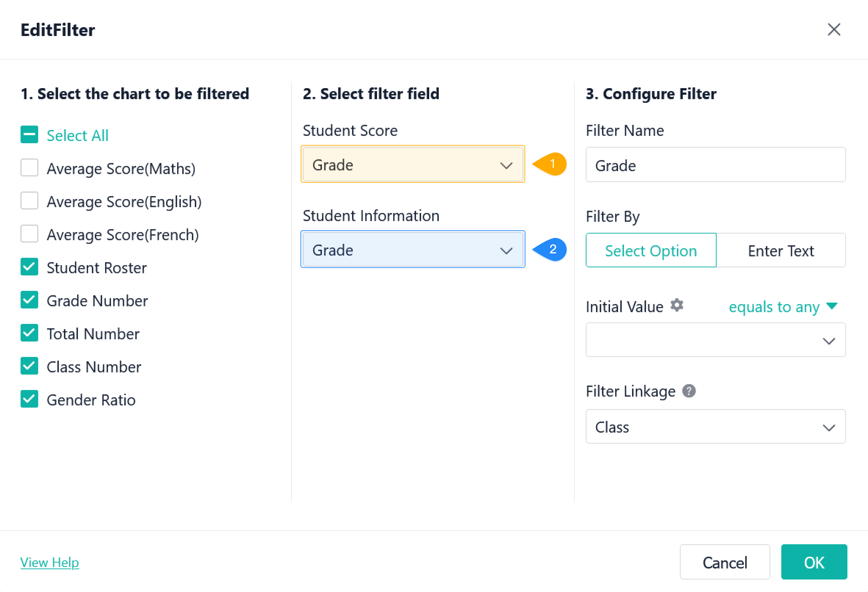Close the EditFilter dialog with X icon

coord(834,29)
